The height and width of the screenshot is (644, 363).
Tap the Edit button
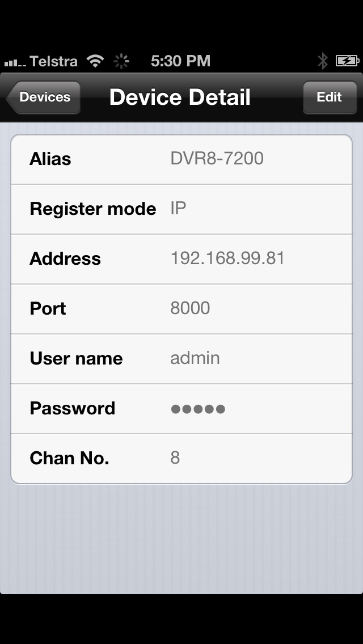pos(330,98)
